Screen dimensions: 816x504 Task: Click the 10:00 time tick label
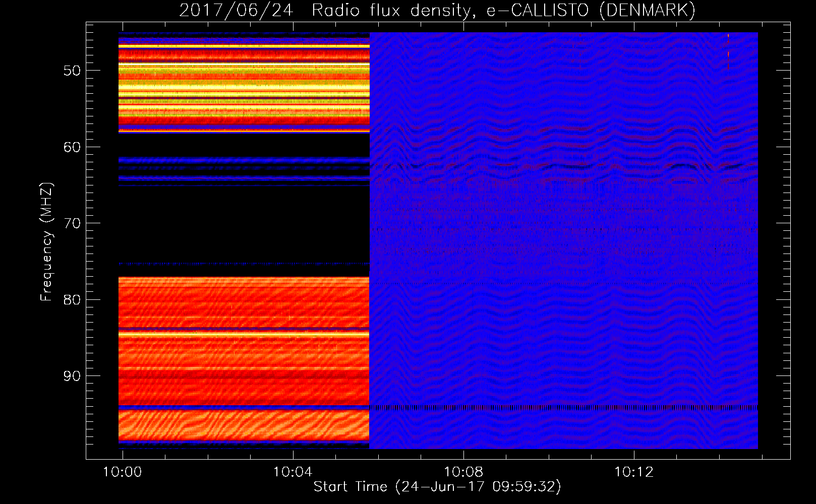pos(123,472)
